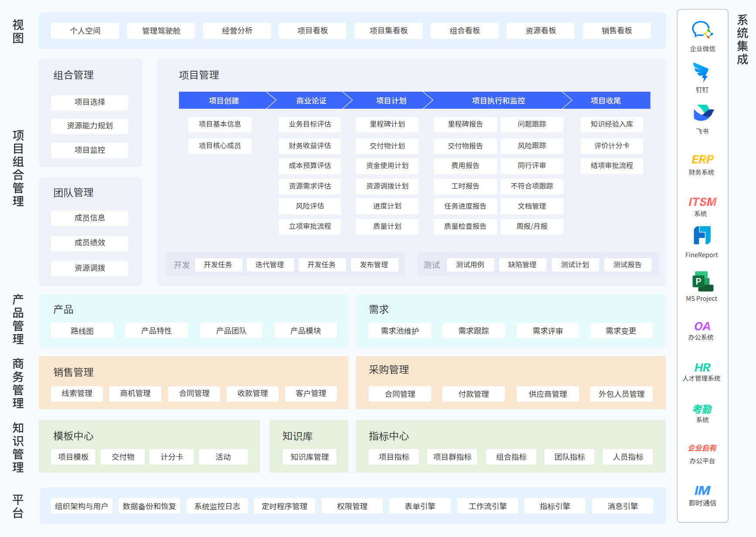Switch to the 项目创建 stage

pyautogui.click(x=224, y=100)
